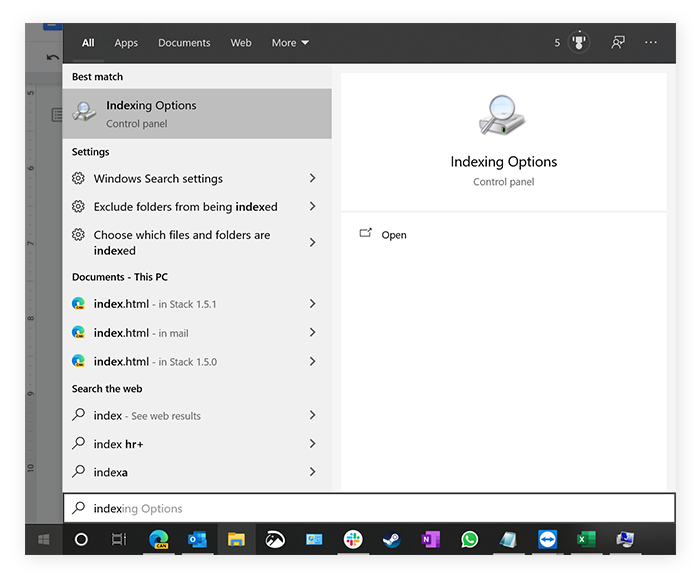This screenshot has height=577, width=700.
Task: Launch Steam from the taskbar
Action: point(392,540)
